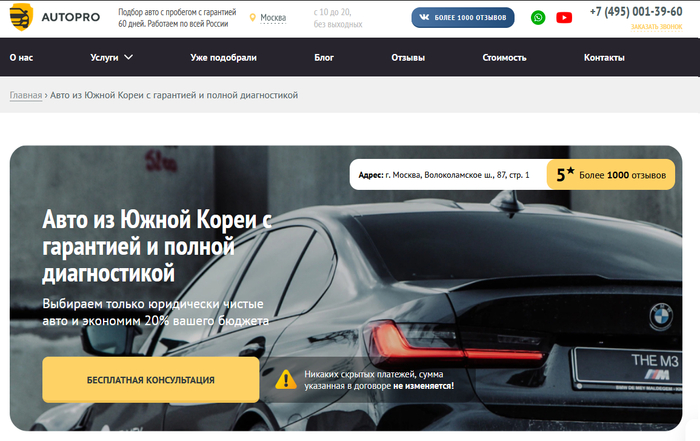Go to the Блог page

coord(324,57)
